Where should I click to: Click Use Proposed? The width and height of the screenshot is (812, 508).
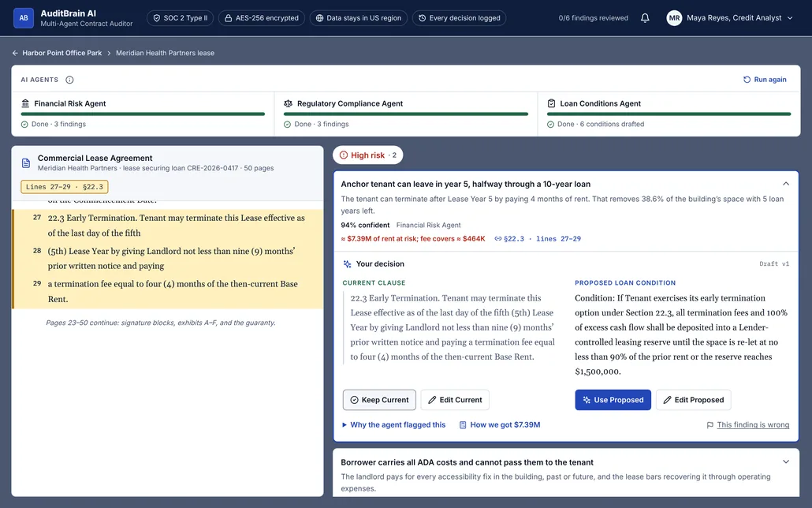613,400
